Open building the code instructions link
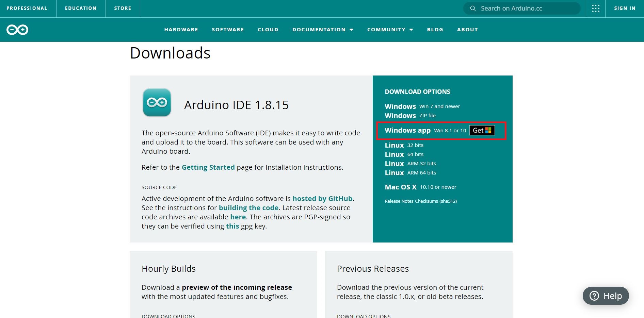 coord(248,208)
